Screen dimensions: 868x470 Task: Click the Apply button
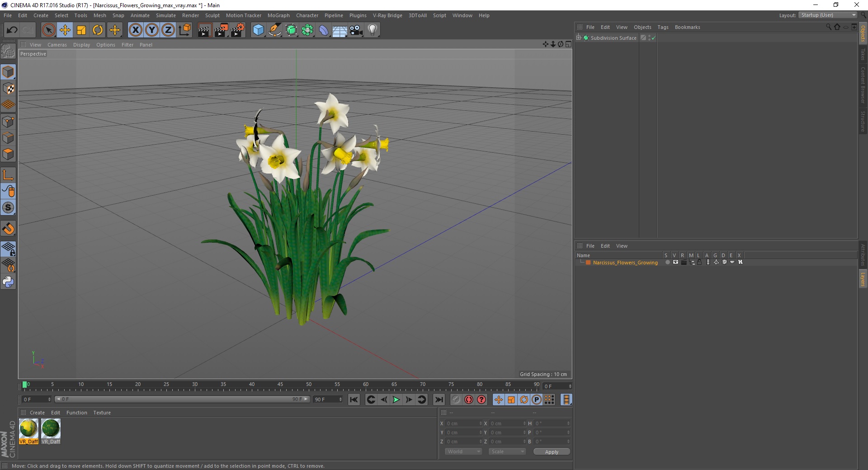click(551, 451)
